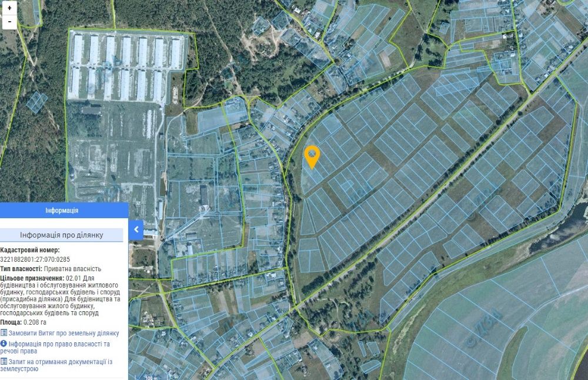
Task: Select the Цільове призначення label
Action: 32,278
